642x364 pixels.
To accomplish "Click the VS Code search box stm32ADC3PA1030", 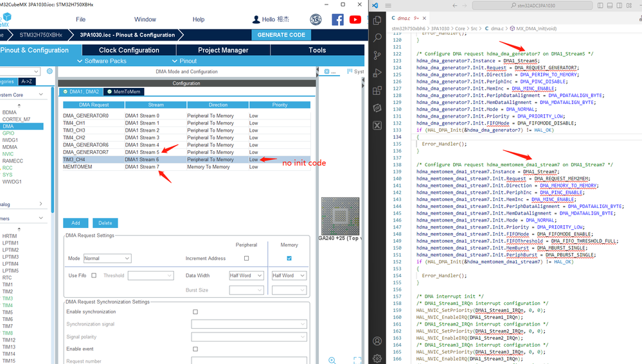I will coord(532,5).
